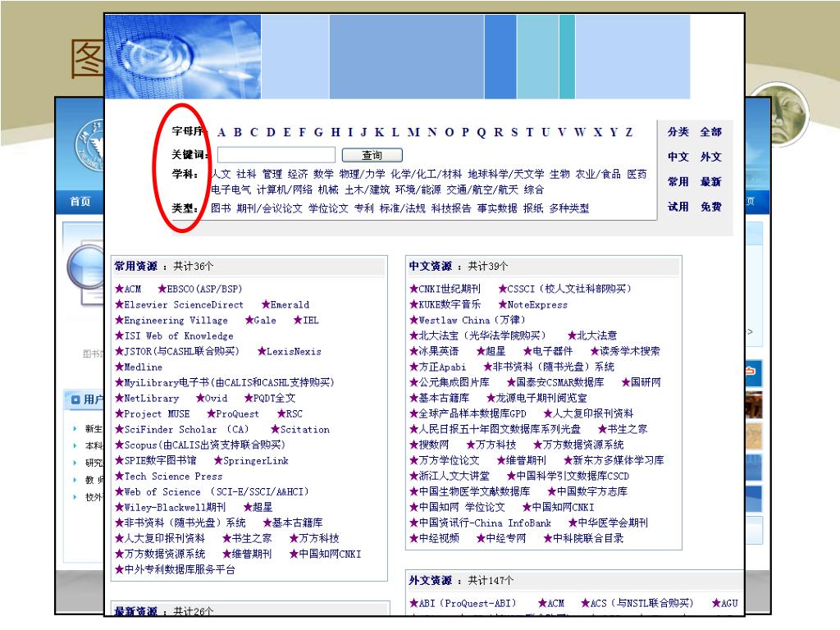Select subject 化学/化工/材料

426,174
